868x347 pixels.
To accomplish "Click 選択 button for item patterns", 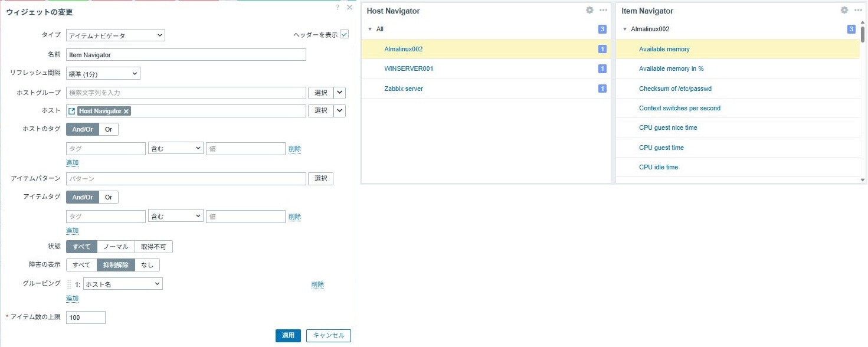I will [x=320, y=178].
